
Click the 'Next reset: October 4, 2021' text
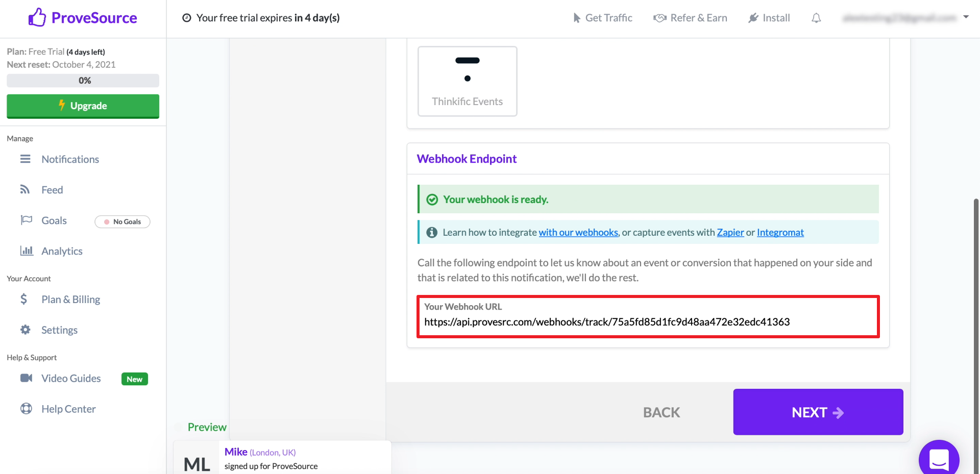point(61,64)
